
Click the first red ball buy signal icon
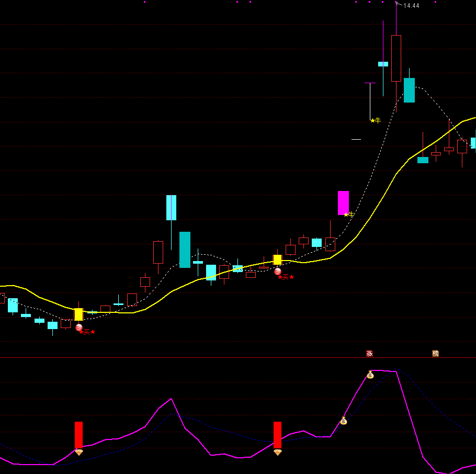point(79,328)
